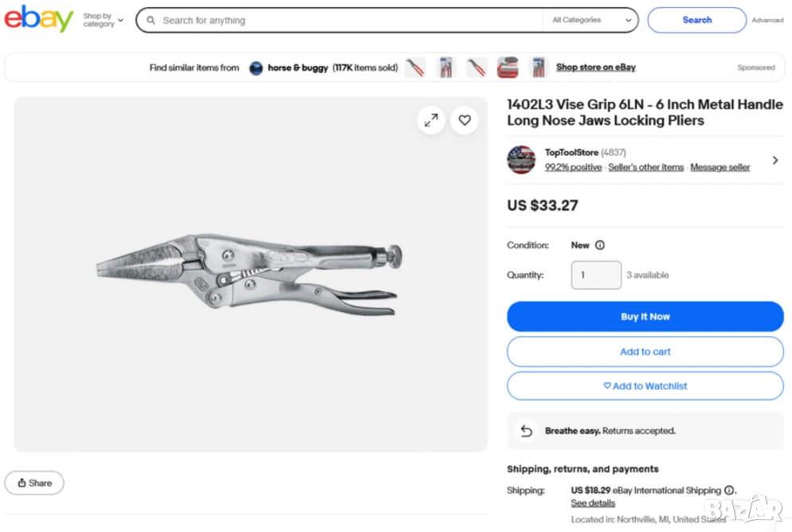
Task: Click the eBay logo
Action: (x=38, y=19)
